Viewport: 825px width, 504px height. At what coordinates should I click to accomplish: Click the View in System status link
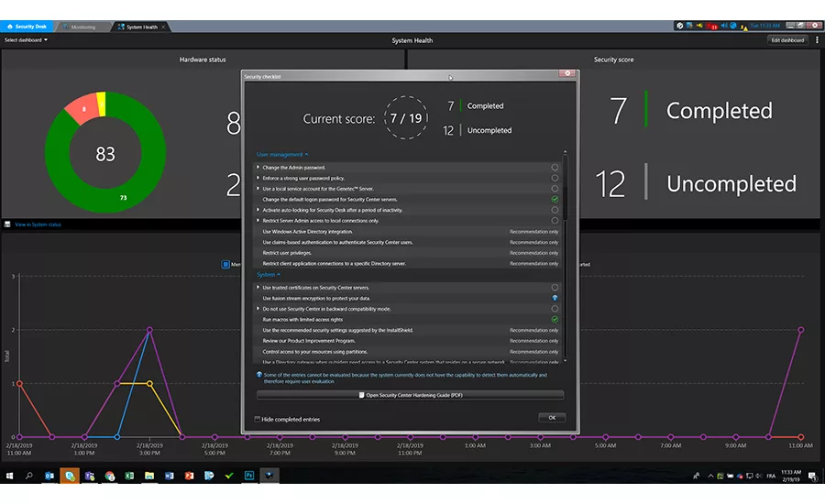pos(38,225)
